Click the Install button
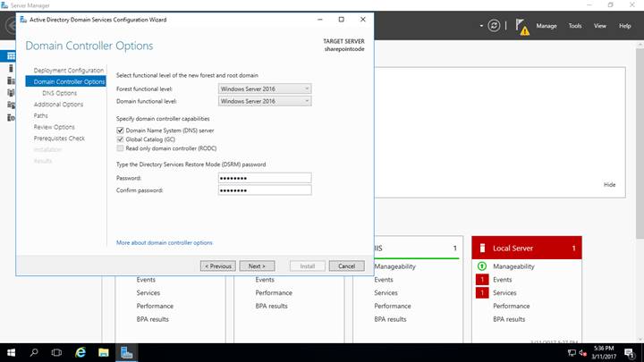This screenshot has width=644, height=362. coord(307,266)
